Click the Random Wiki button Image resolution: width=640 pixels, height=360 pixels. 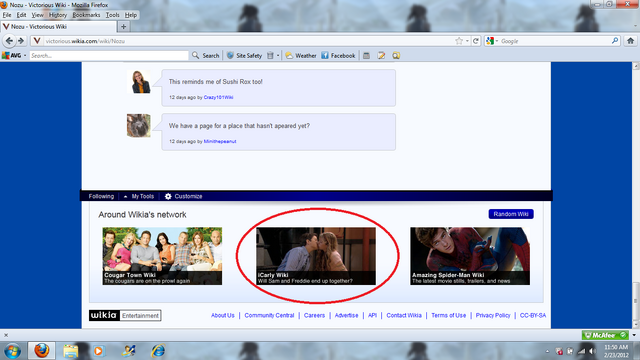511,214
